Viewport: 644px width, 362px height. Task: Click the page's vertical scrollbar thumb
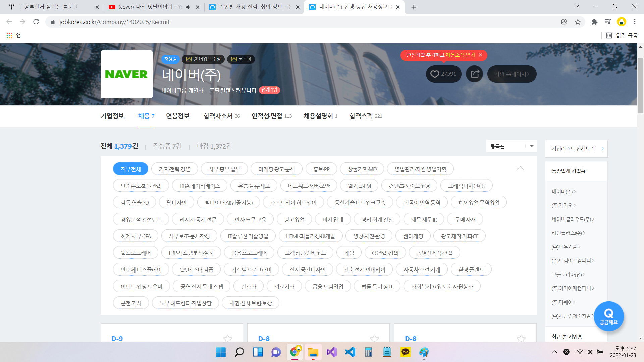640,85
